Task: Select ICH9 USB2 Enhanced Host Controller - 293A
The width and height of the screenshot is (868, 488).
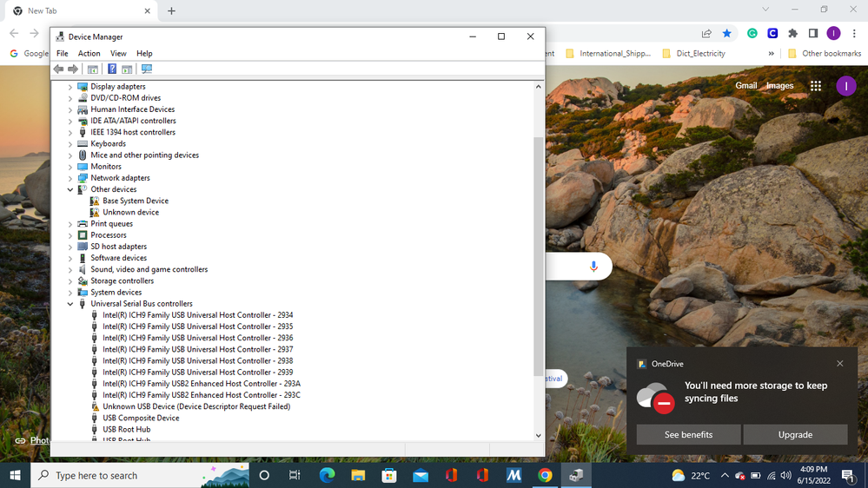Action: click(202, 384)
